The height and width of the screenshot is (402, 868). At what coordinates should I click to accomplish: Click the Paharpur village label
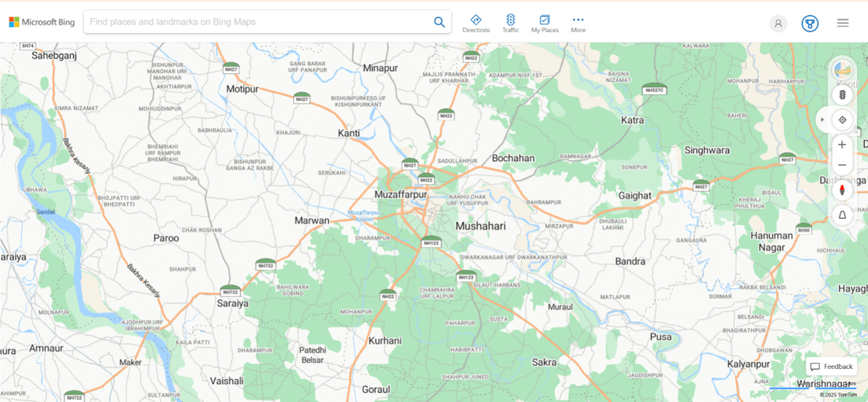pos(462,322)
